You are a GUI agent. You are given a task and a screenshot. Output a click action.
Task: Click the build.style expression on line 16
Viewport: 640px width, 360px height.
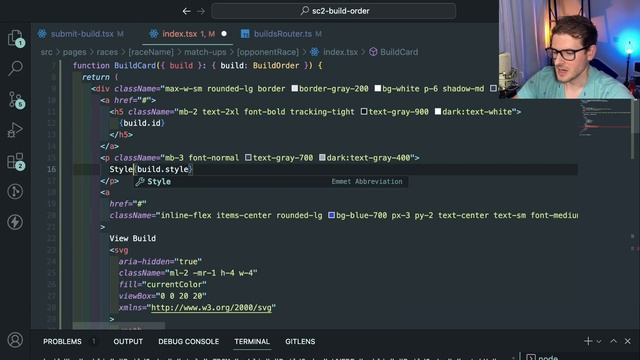163,169
